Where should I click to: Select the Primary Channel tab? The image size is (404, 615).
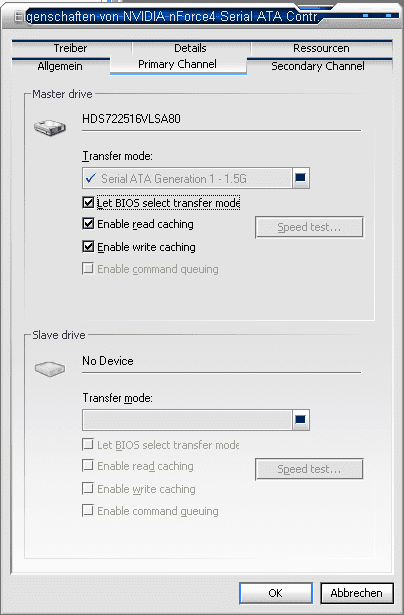178,64
